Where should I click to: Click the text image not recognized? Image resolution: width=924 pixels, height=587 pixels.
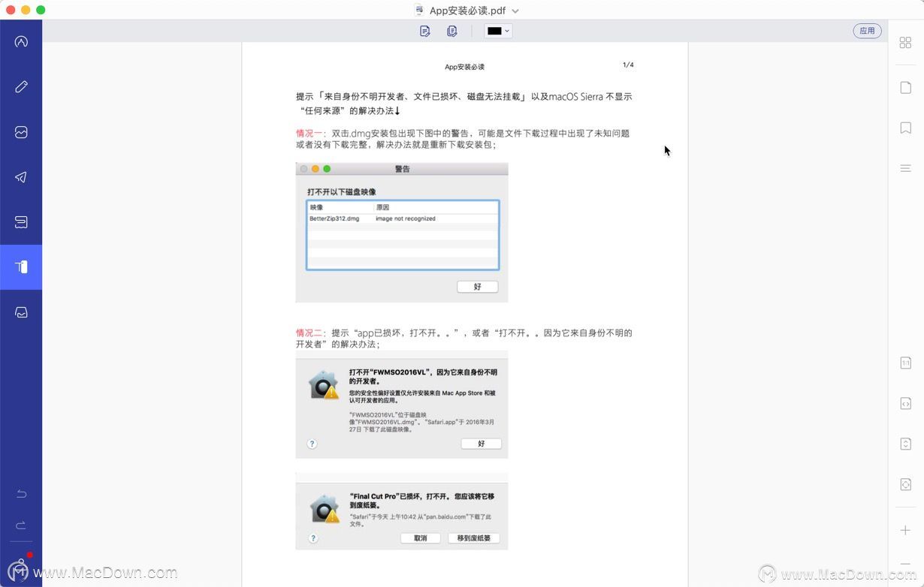[406, 218]
